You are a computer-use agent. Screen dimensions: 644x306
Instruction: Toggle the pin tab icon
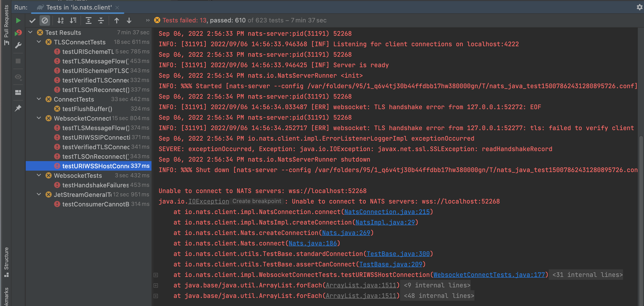(18, 108)
